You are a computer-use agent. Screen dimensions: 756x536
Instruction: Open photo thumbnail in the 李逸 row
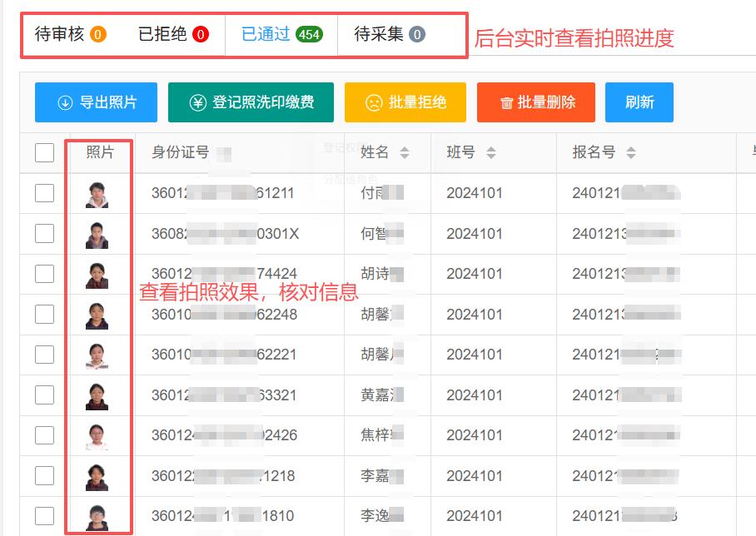click(x=97, y=516)
